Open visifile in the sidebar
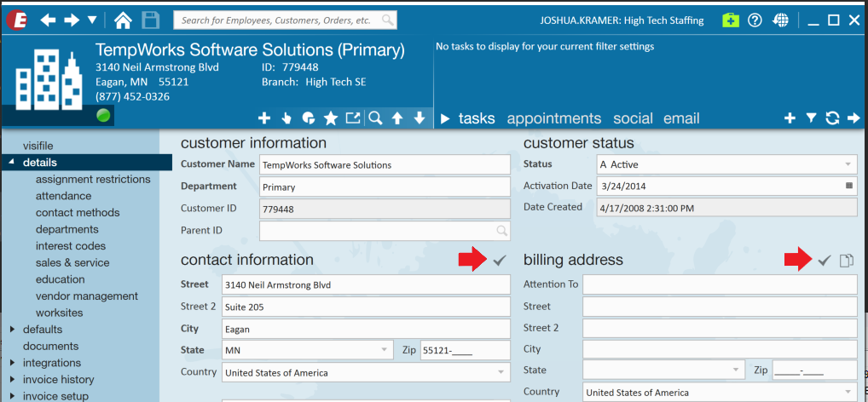This screenshot has height=402, width=868. click(38, 146)
